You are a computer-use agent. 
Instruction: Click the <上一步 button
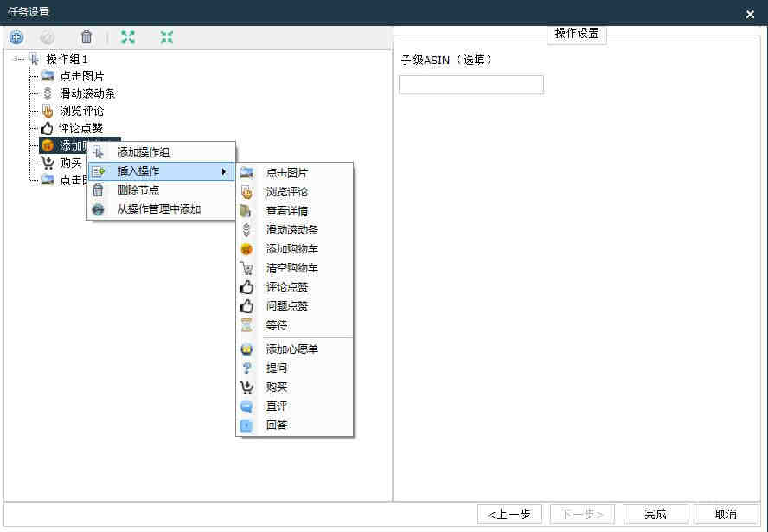point(509,514)
